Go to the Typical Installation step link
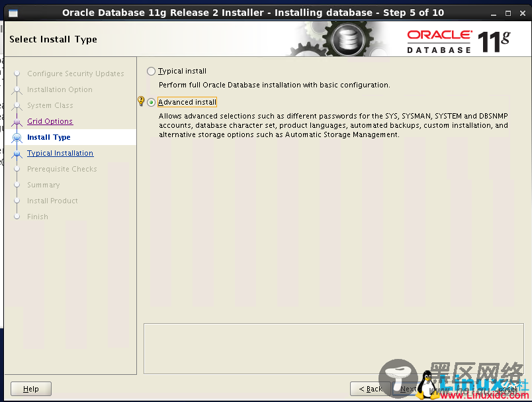Screen dimensions: 532x402 tap(60, 153)
